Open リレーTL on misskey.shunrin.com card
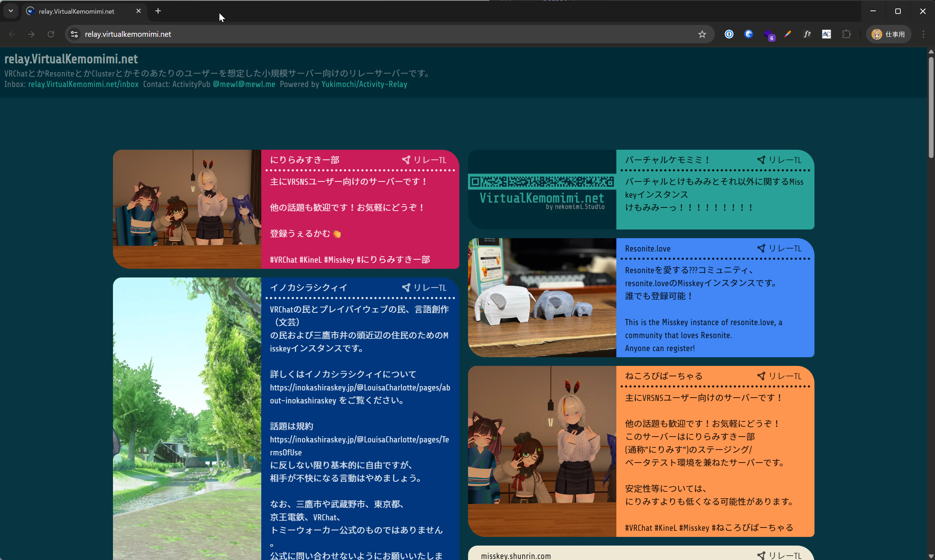This screenshot has width=935, height=560. 779,555
